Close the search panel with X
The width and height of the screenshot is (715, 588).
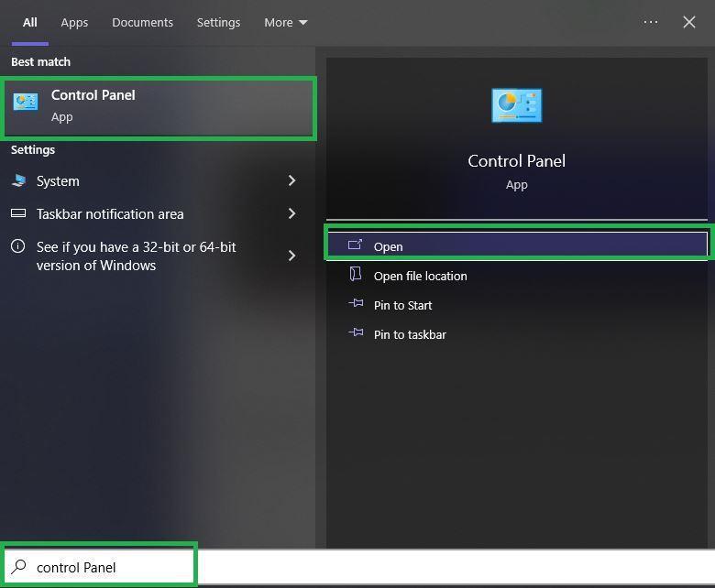689,22
